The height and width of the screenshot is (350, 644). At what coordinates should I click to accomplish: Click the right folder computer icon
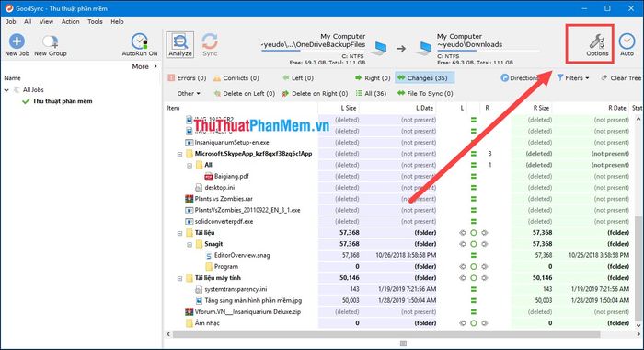[x=424, y=49]
